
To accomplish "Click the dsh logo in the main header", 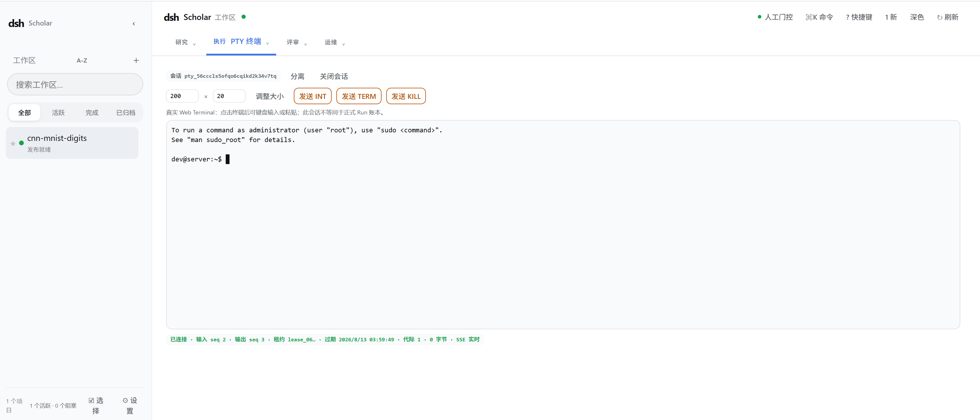I will coord(171,17).
